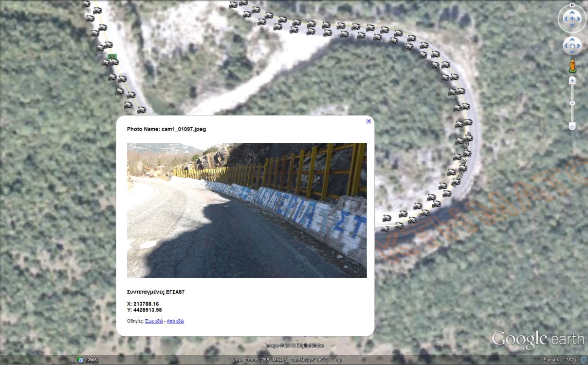Open historical imagery clock icon 2006

(80, 360)
